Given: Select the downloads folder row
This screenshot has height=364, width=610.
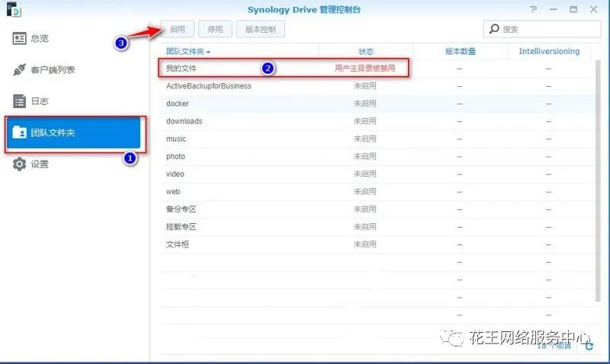Looking at the screenshot, I should point(377,121).
